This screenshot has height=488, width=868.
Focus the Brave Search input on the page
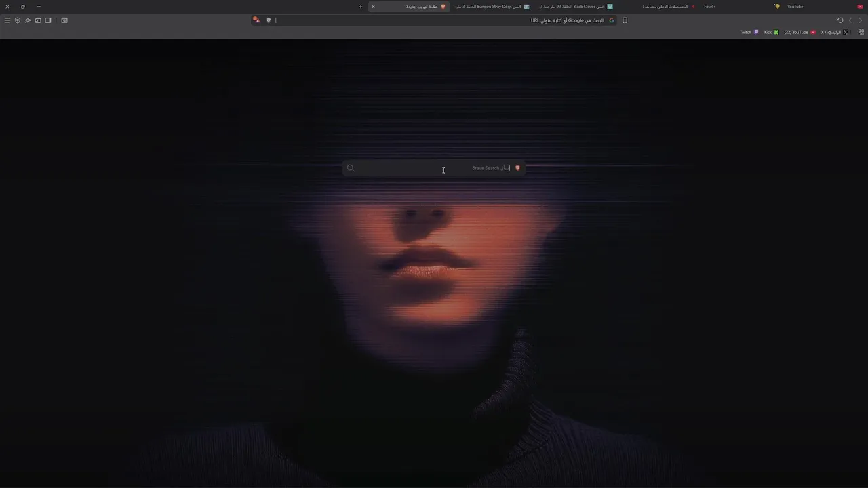[x=434, y=168]
